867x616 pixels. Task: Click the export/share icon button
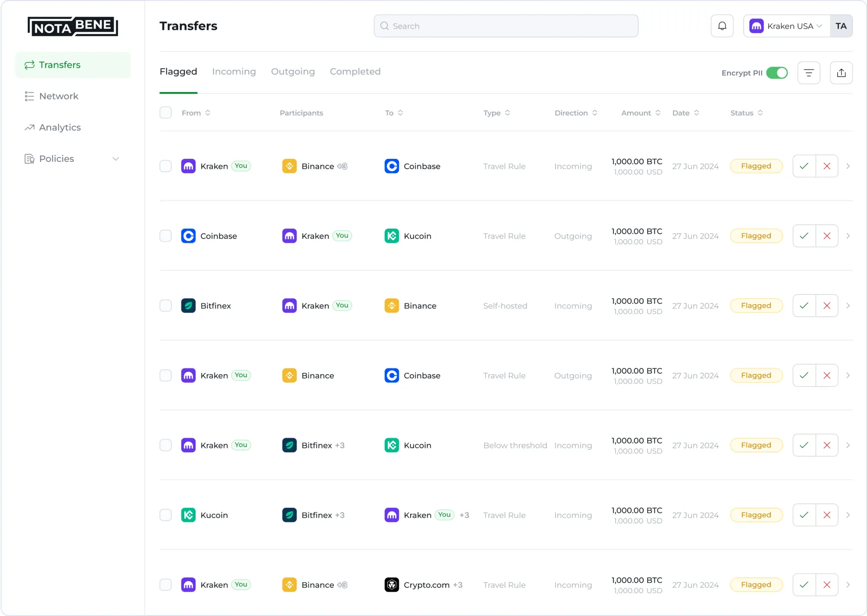tap(842, 73)
